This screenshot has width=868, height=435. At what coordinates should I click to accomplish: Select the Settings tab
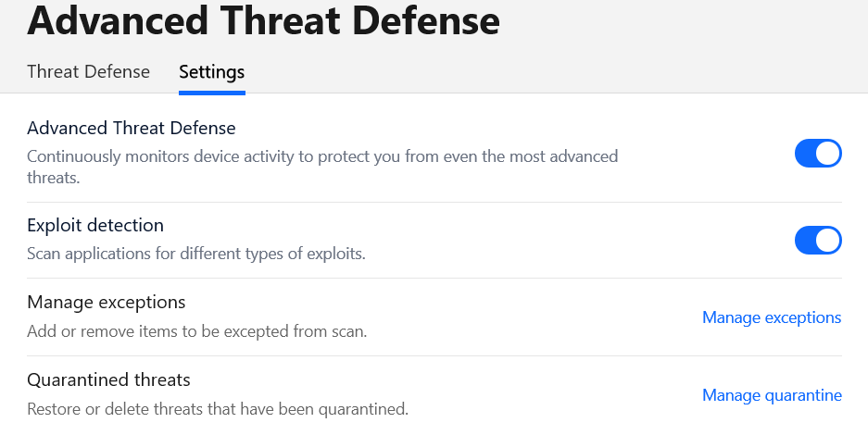[x=211, y=72]
